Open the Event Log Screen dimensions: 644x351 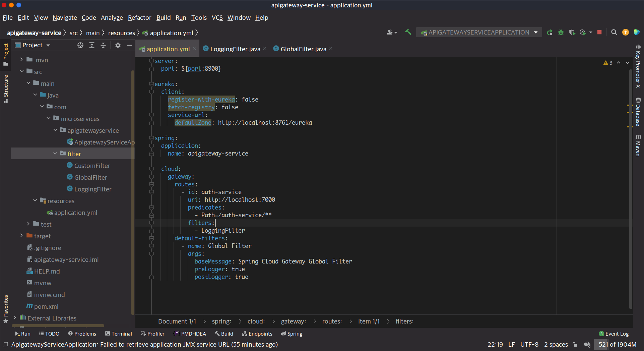coord(617,334)
